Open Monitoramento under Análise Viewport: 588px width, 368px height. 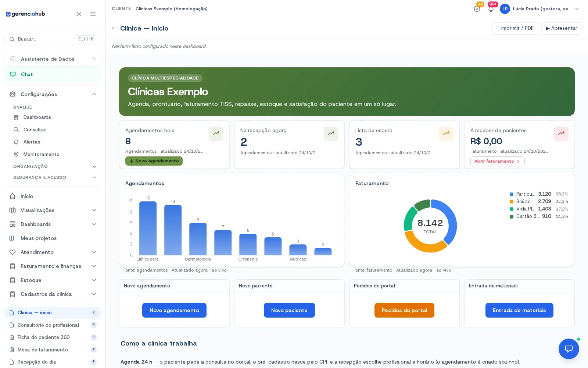click(x=54, y=154)
